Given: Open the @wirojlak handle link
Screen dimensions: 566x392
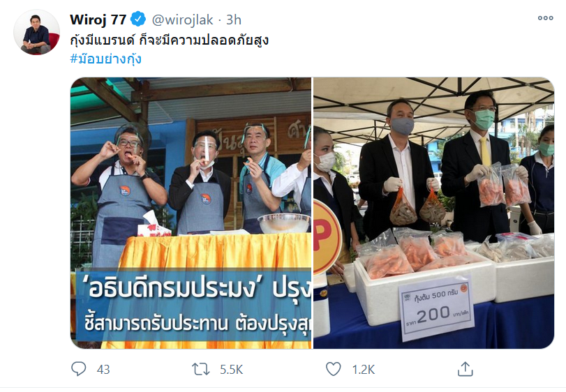Looking at the screenshot, I should pos(182,20).
